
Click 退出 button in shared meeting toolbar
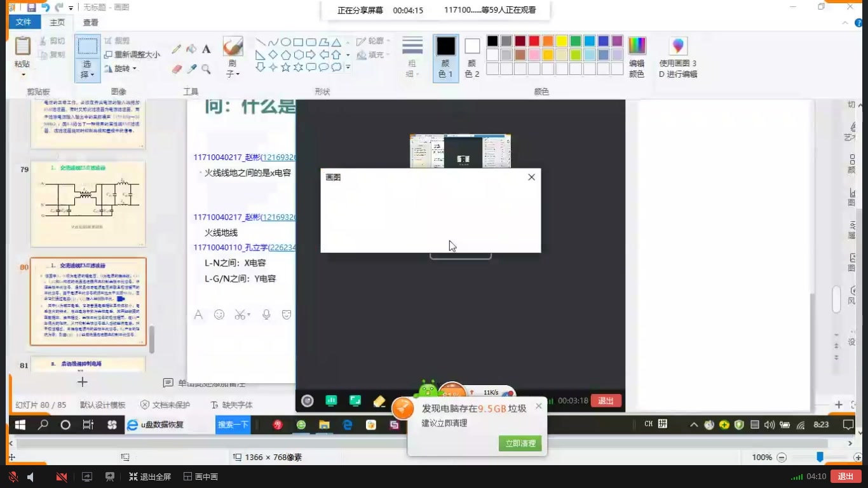click(606, 400)
